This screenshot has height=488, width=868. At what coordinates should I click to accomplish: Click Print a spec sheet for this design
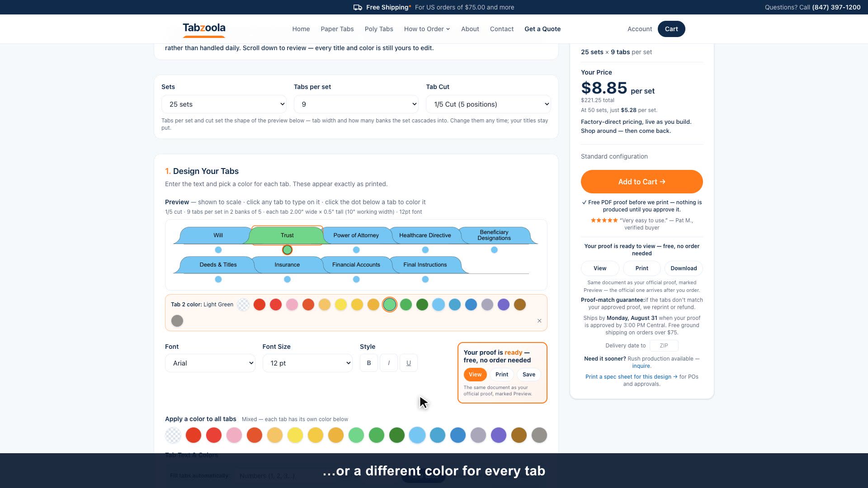point(631,377)
